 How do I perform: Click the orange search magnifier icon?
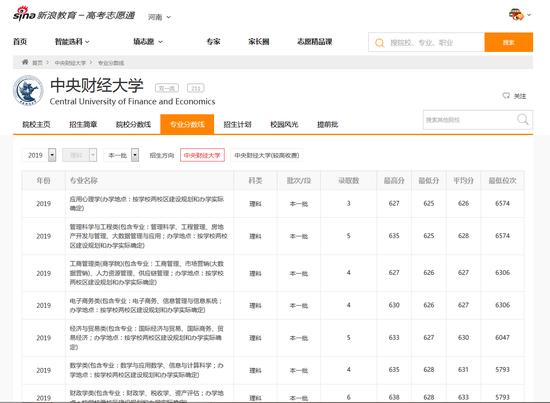[380, 43]
